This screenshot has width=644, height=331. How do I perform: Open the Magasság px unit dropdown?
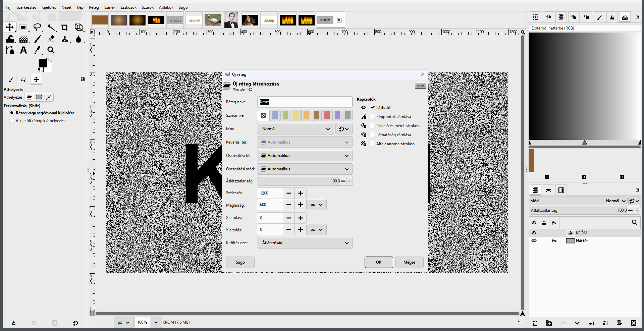(316, 205)
